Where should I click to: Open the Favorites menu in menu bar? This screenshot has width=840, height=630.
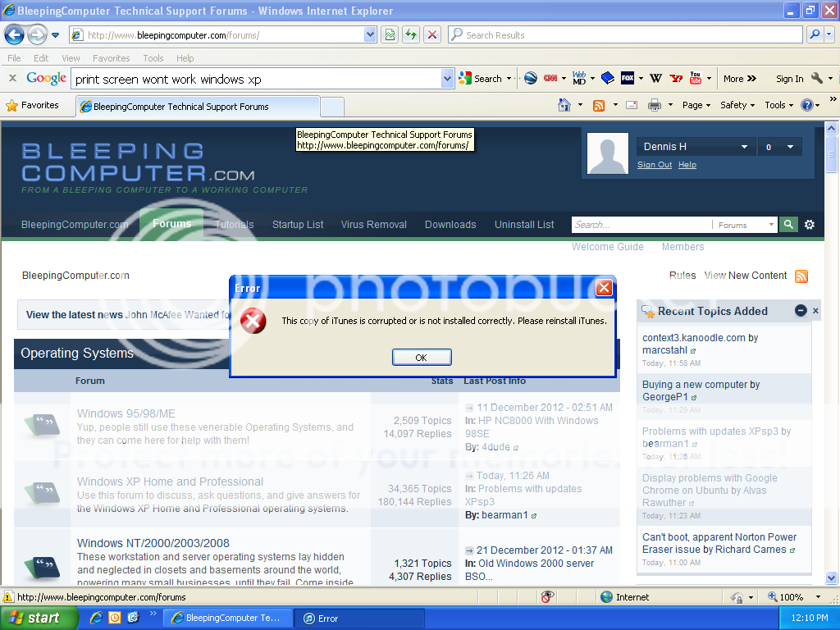(x=111, y=58)
